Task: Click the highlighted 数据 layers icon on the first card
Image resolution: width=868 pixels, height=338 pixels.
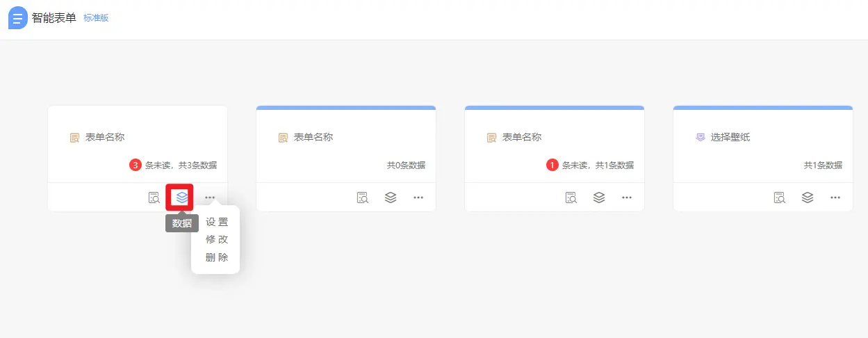Action: (x=181, y=198)
